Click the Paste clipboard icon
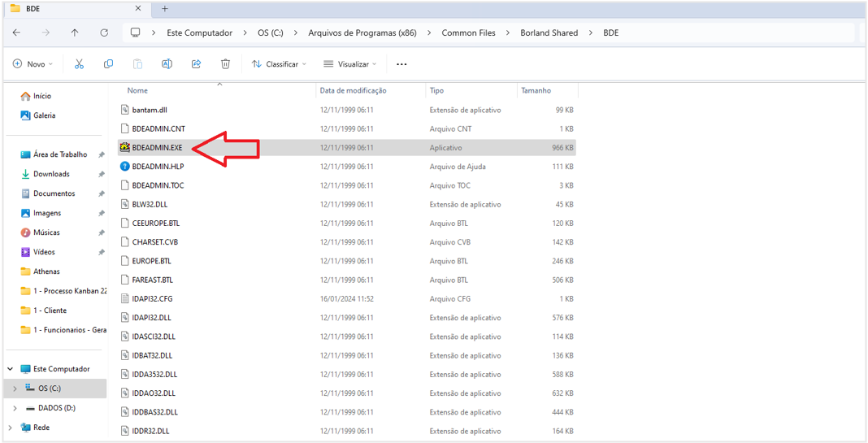868x443 pixels. point(137,63)
